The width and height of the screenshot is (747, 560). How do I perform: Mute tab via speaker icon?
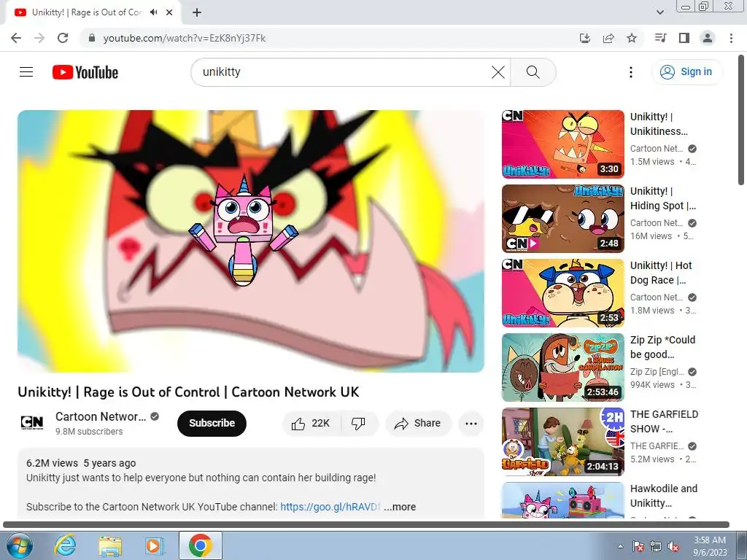click(153, 12)
